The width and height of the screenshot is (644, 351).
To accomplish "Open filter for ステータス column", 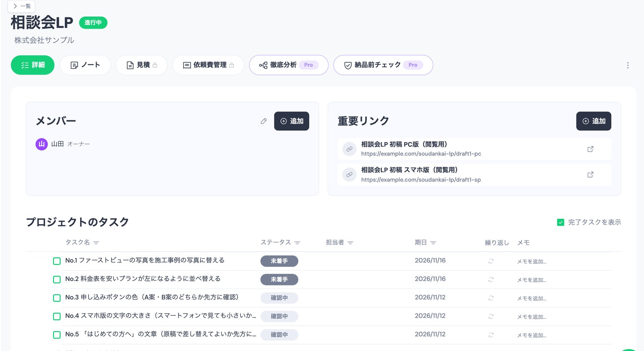I will 297,243.
